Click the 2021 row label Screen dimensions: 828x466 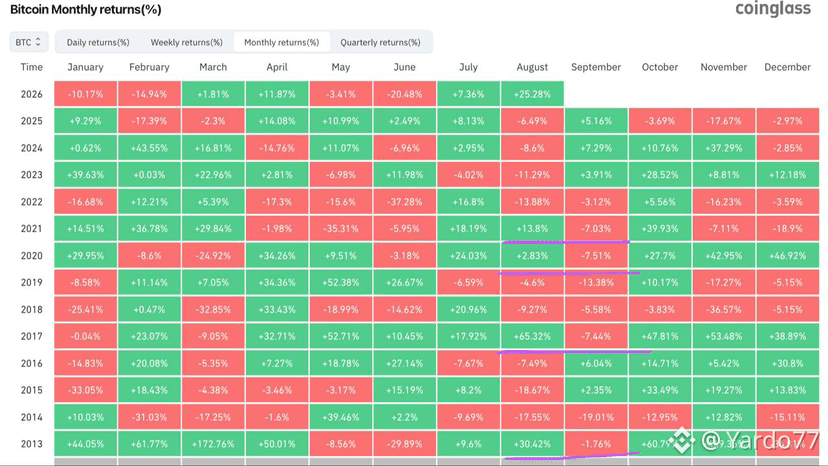pos(32,229)
